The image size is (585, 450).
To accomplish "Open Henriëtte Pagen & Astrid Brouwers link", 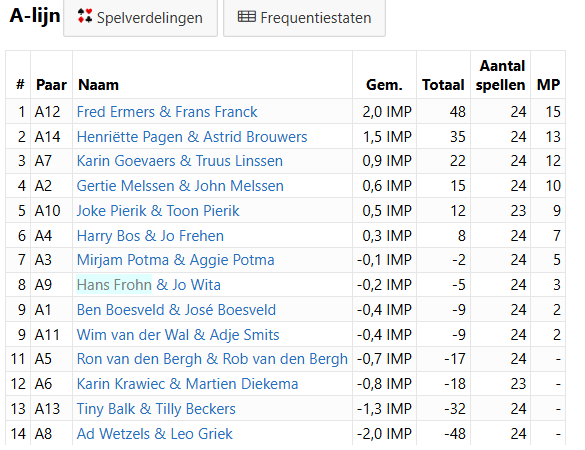I will 192,137.
